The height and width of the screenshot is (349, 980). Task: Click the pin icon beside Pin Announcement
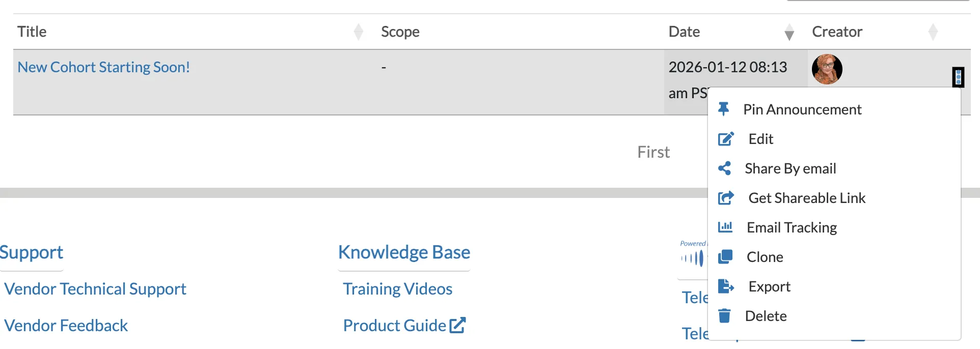[723, 109]
